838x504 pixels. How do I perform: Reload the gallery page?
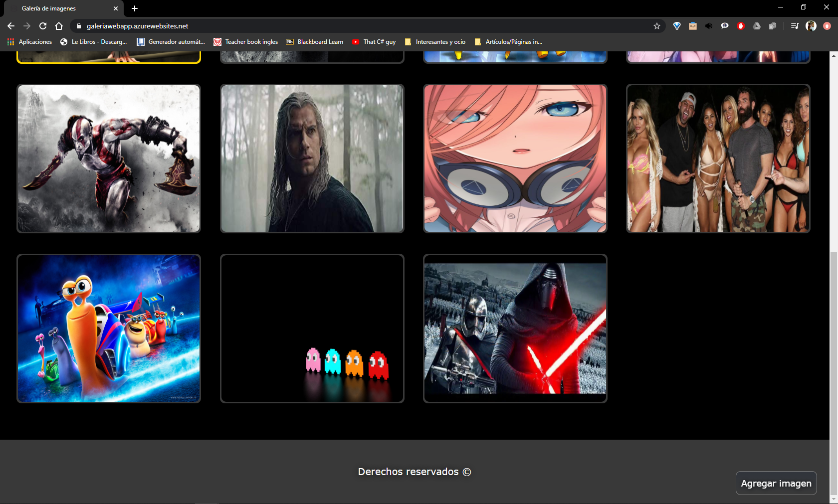pos(43,26)
